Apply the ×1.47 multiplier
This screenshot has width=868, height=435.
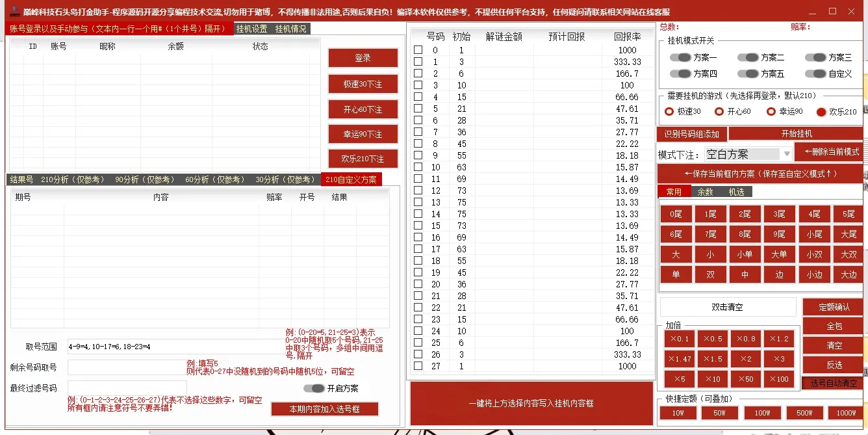click(680, 359)
